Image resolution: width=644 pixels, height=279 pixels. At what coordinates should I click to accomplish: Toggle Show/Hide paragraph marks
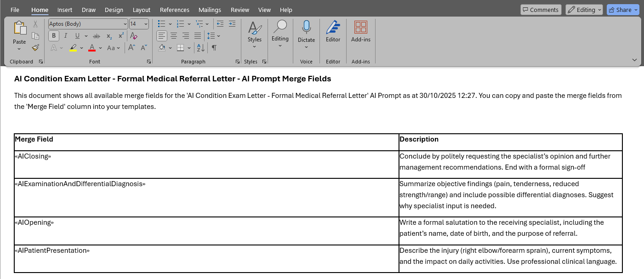(214, 48)
